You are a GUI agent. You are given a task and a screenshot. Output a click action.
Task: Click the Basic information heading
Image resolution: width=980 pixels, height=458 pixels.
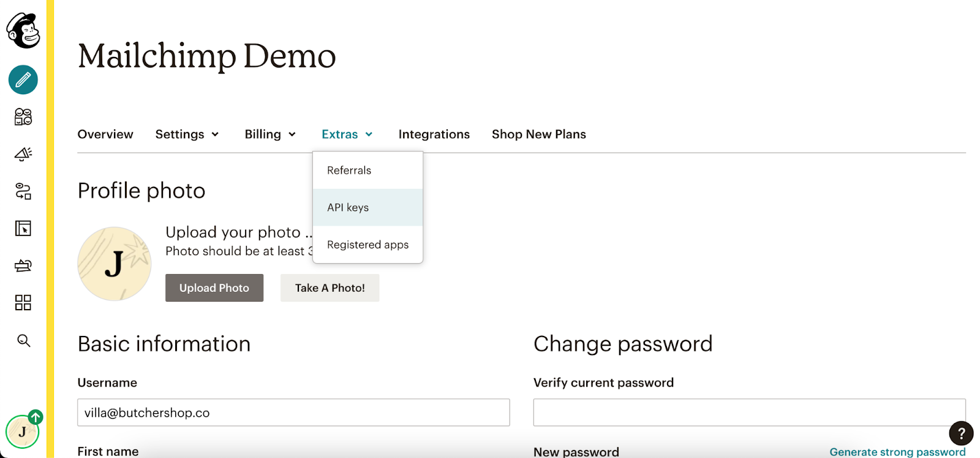164,344
